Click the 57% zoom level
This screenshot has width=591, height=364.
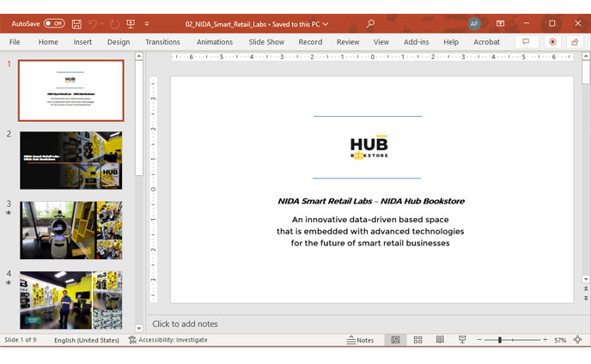click(x=560, y=340)
